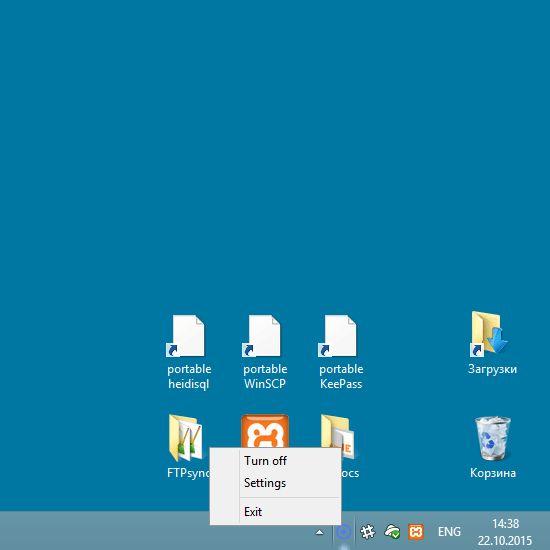The width and height of the screenshot is (550, 550).
Task: Open the ENG input language switcher
Action: pyautogui.click(x=449, y=532)
